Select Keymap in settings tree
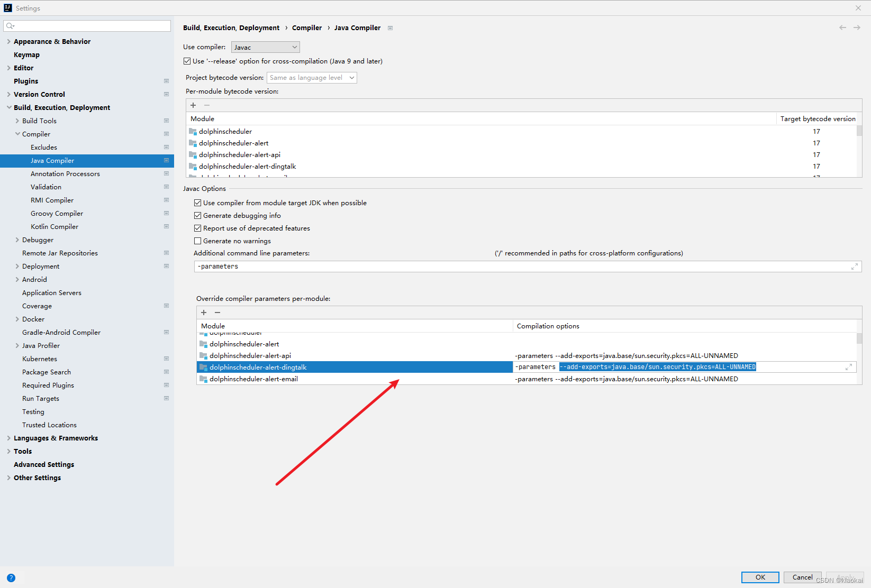This screenshot has height=588, width=871. click(x=26, y=54)
